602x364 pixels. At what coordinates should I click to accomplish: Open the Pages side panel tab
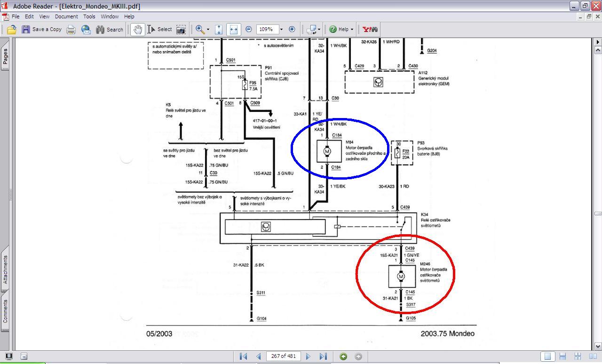coord(5,56)
